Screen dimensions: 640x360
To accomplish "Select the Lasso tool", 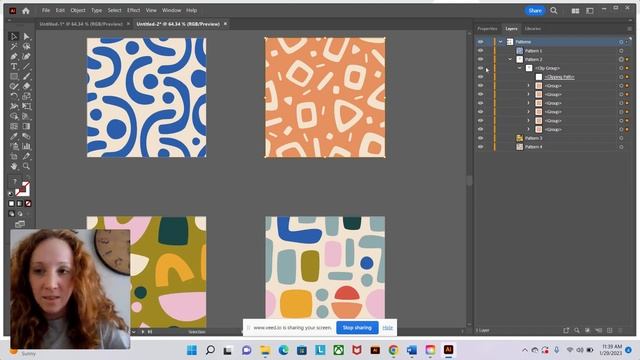I will (27, 47).
